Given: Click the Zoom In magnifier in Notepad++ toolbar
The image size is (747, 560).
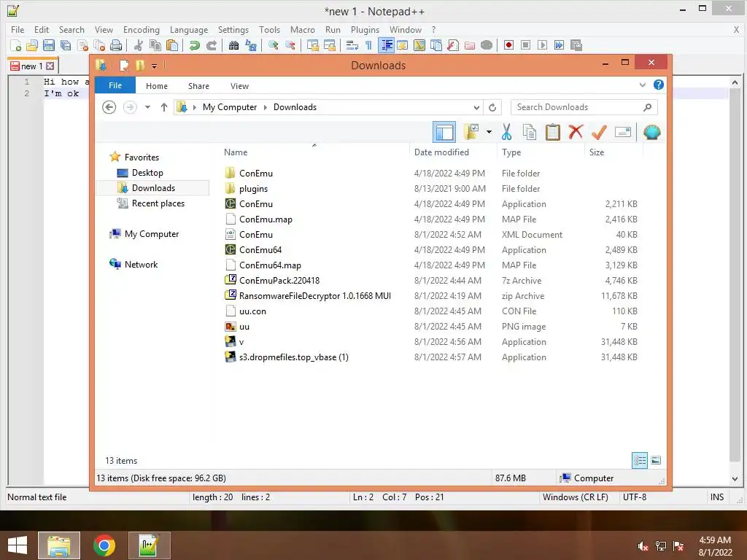Looking at the screenshot, I should (274, 45).
